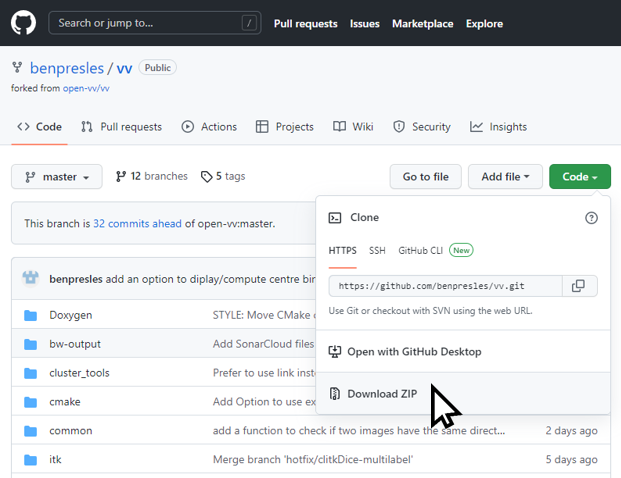Open the master branch dropdown
Viewport: 621px width, 478px height.
point(57,177)
